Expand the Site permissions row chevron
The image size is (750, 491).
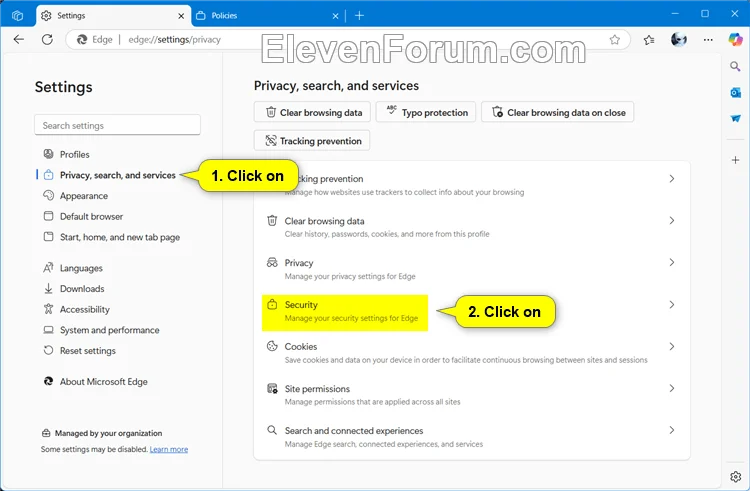(x=672, y=388)
